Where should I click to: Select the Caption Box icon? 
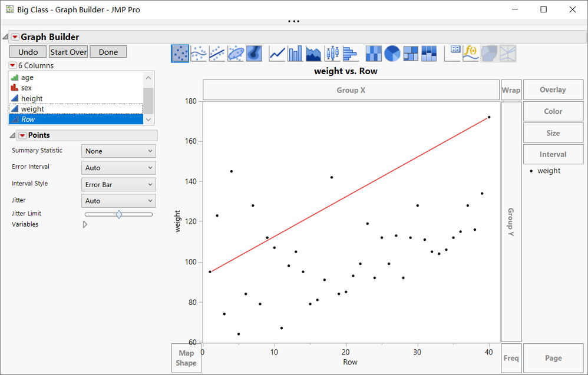pos(452,53)
